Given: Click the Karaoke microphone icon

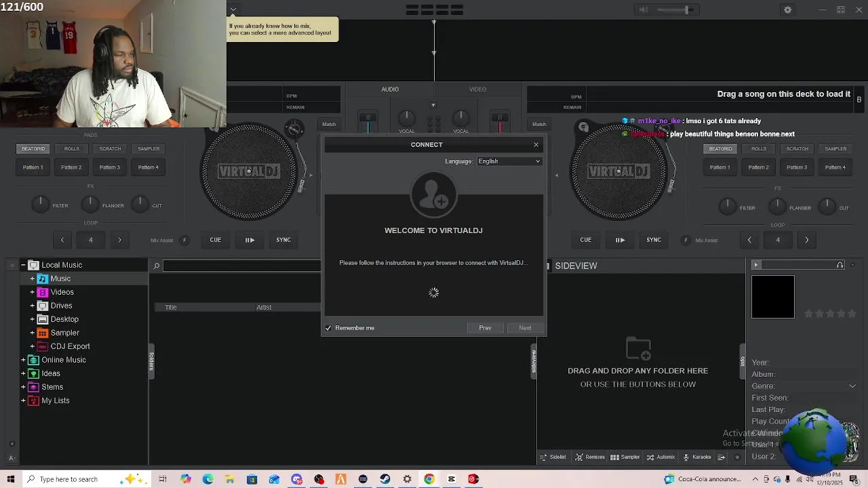Looking at the screenshot, I should [686, 457].
